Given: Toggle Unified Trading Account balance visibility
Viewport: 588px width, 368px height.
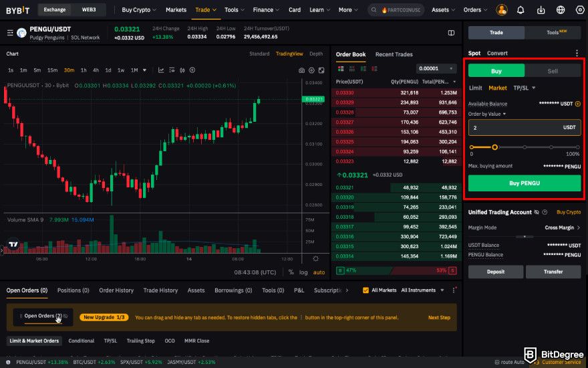Looking at the screenshot, I should [537, 212].
